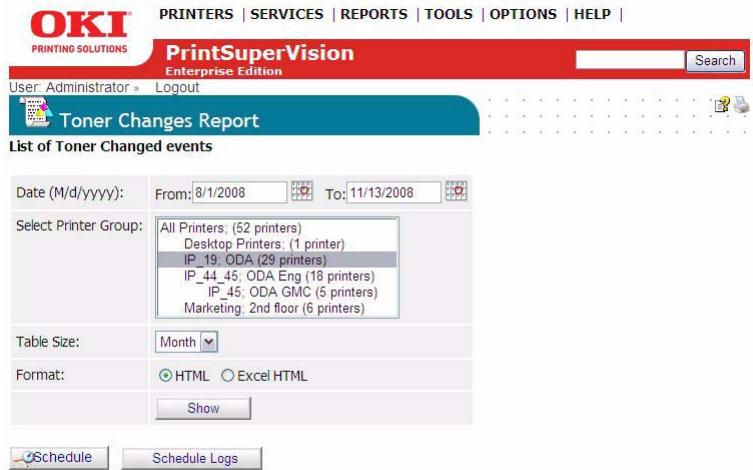Open the To date calendar picker
This screenshot has width=753, height=470.
(456, 191)
